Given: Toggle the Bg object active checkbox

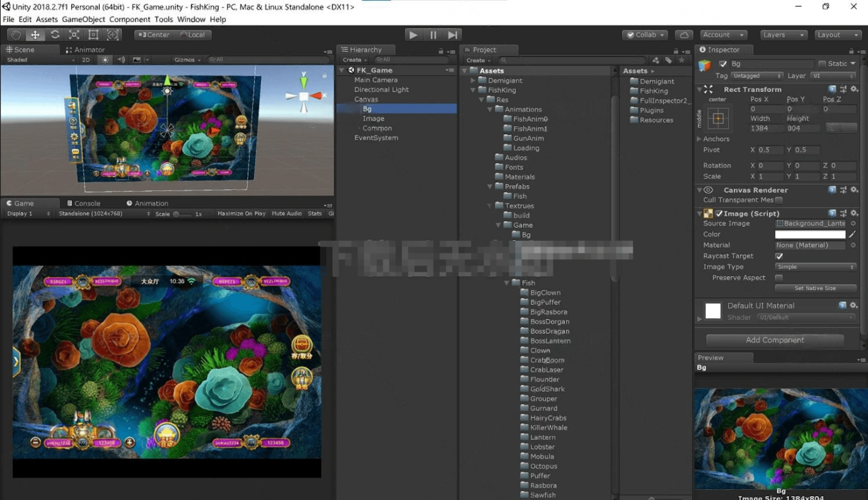Looking at the screenshot, I should point(723,64).
